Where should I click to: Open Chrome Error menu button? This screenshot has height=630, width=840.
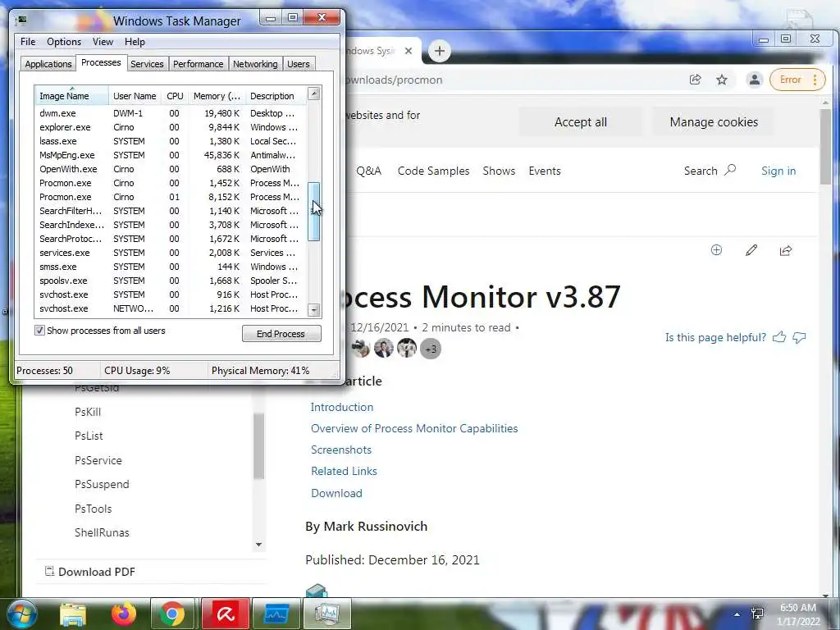pos(797,80)
